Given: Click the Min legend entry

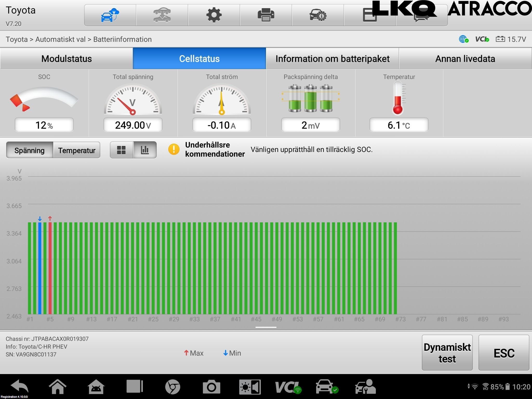Looking at the screenshot, I should click(x=232, y=353).
